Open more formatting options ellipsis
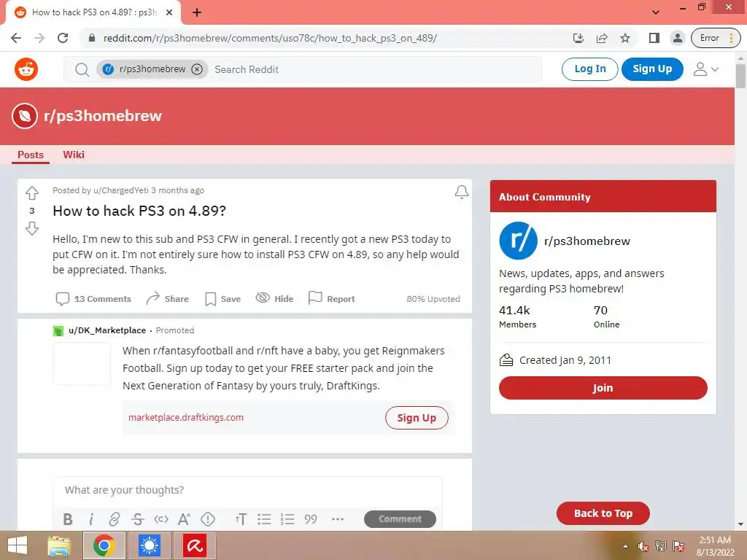The image size is (747, 560). [x=338, y=519]
